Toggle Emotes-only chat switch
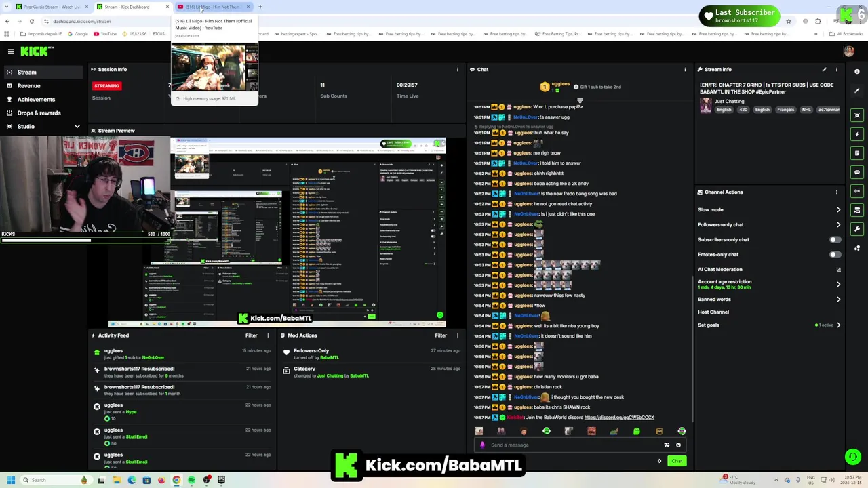 click(x=835, y=254)
